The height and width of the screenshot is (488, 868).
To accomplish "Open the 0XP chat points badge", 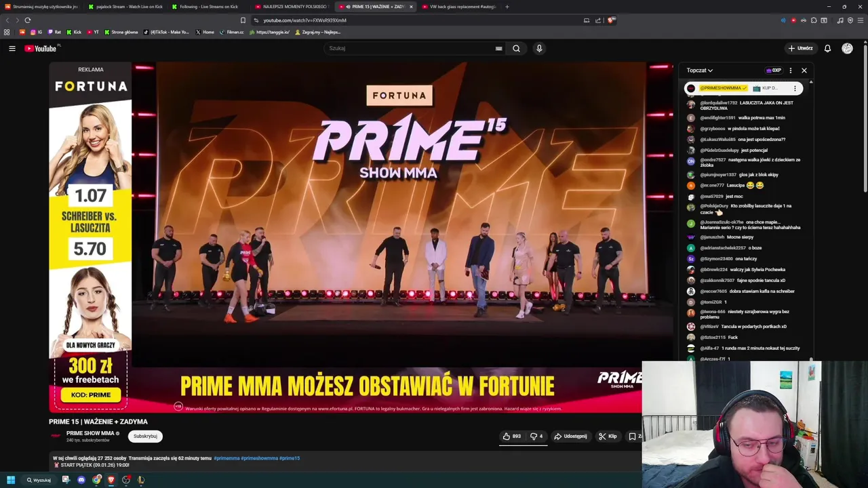I will [773, 70].
